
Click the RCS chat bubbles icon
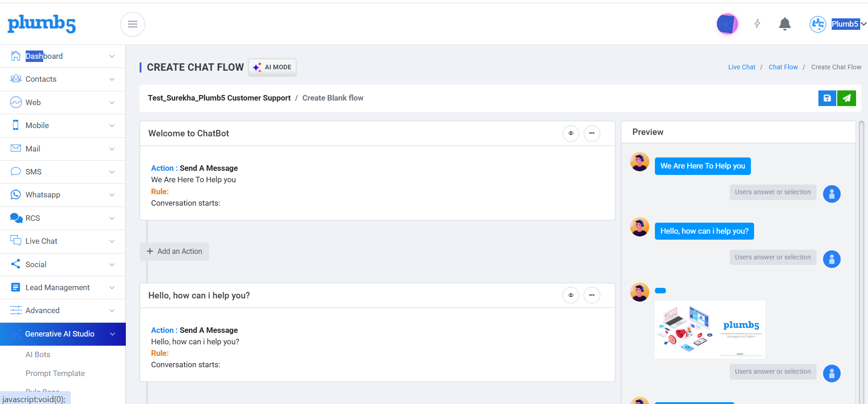[16, 218]
